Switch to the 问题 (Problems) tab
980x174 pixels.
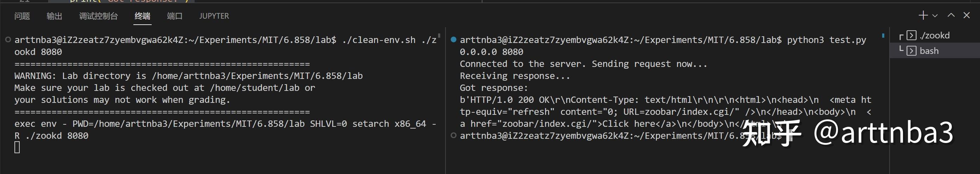[x=22, y=16]
